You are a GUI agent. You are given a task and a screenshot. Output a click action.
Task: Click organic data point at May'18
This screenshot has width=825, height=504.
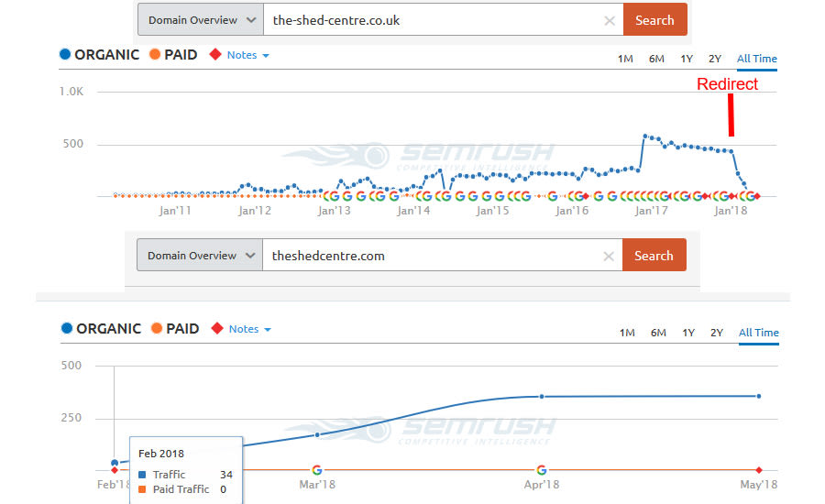click(759, 396)
